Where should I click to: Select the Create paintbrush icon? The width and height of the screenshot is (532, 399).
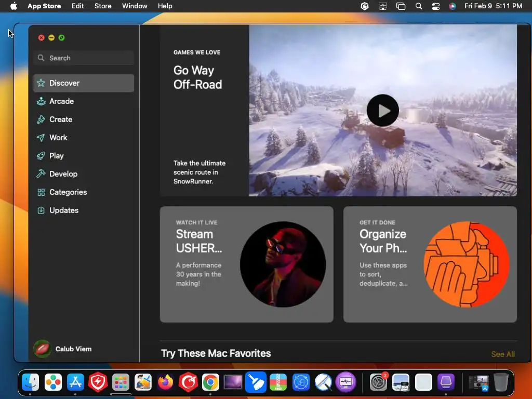click(x=41, y=119)
